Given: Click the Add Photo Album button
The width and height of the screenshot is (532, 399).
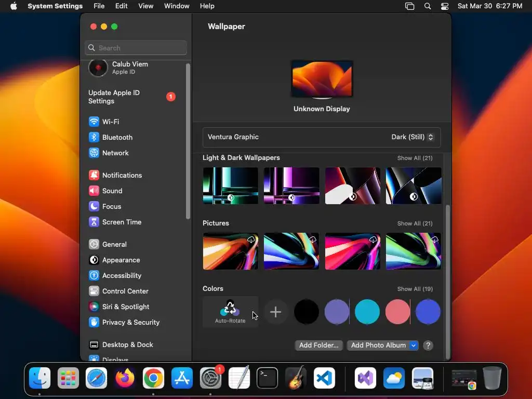Looking at the screenshot, I should [378, 345].
